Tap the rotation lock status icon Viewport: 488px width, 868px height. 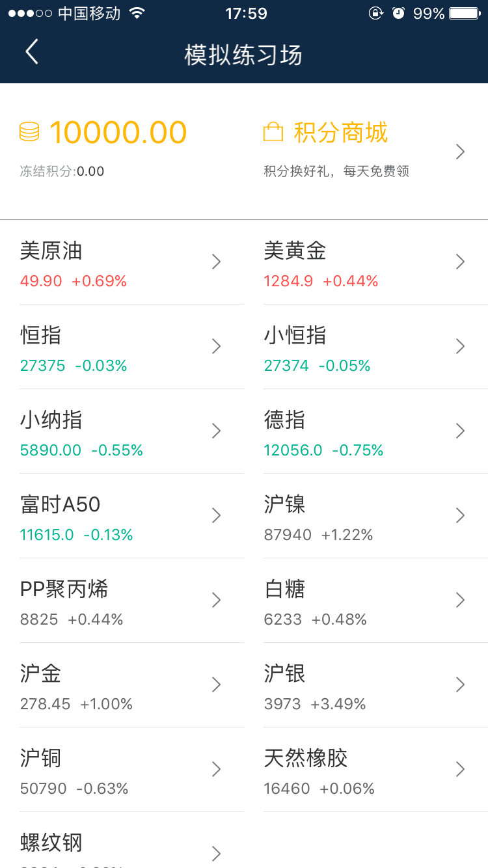375,13
